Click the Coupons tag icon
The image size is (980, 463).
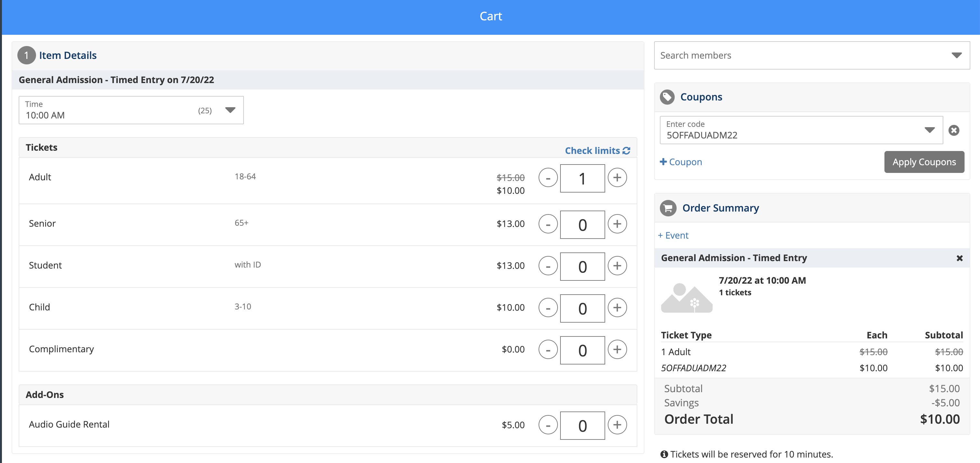tap(667, 97)
